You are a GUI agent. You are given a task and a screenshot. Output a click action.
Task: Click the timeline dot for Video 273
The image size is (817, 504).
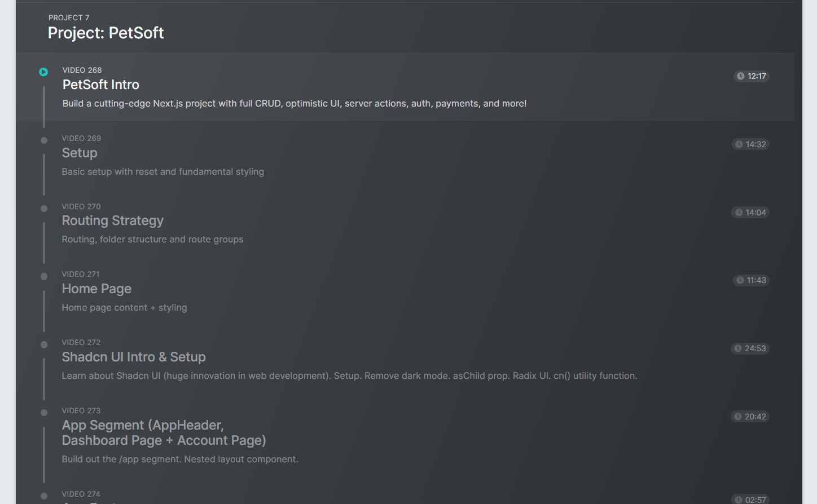pyautogui.click(x=44, y=413)
